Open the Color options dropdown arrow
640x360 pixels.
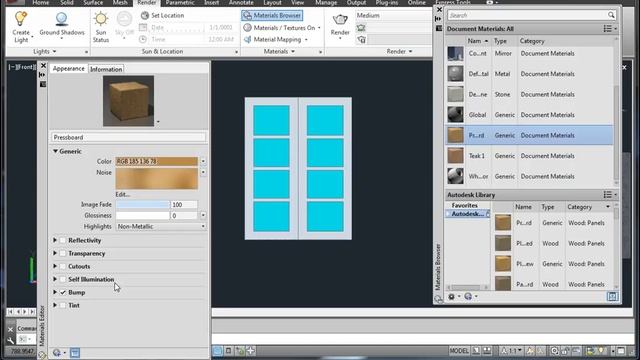click(203, 162)
